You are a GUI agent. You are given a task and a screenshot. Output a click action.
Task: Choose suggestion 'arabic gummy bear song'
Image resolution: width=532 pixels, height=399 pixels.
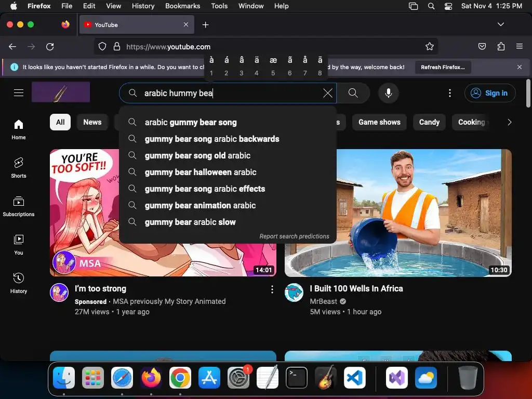point(228,123)
